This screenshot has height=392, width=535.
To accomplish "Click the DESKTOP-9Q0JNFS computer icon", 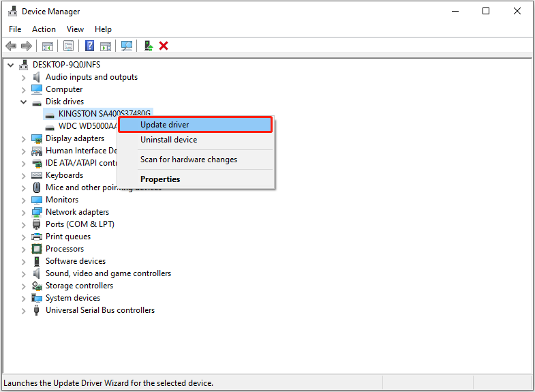I will 24,65.
